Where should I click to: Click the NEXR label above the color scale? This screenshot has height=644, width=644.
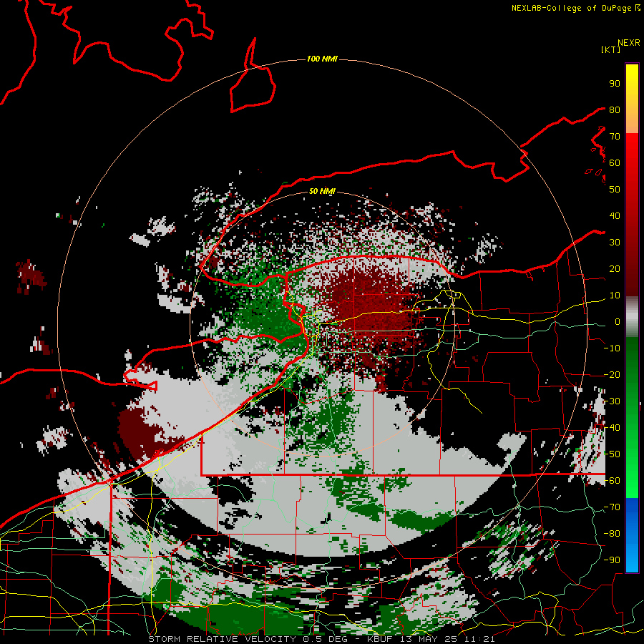629,43
